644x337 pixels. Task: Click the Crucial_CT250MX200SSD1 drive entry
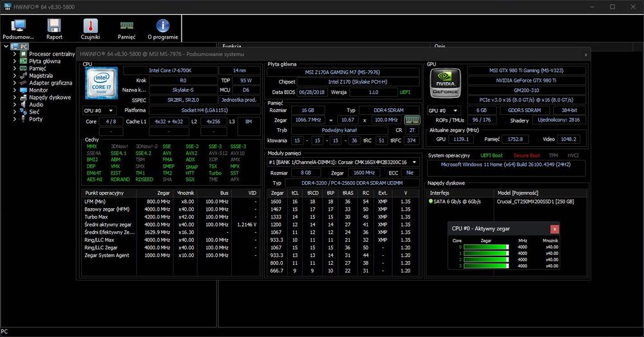pyautogui.click(x=535, y=202)
